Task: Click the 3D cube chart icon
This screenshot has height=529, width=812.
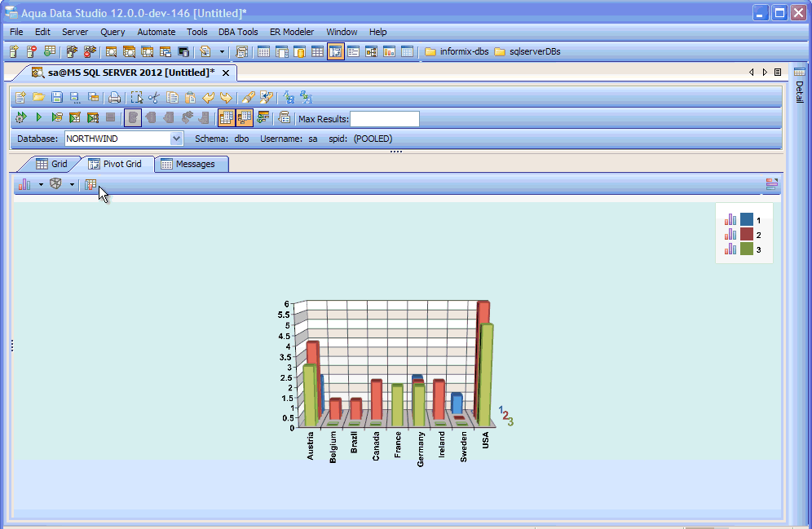Action: pyautogui.click(x=55, y=183)
